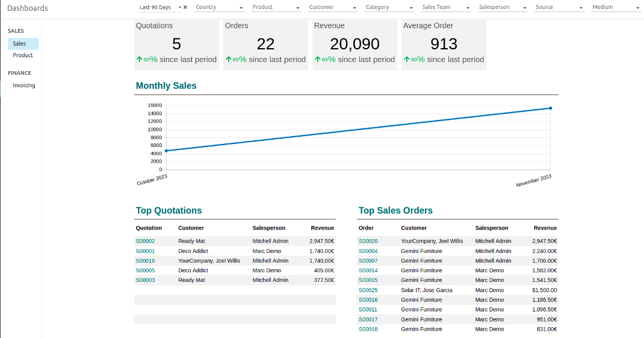Select the Salesperson filter dropdown

click(502, 8)
